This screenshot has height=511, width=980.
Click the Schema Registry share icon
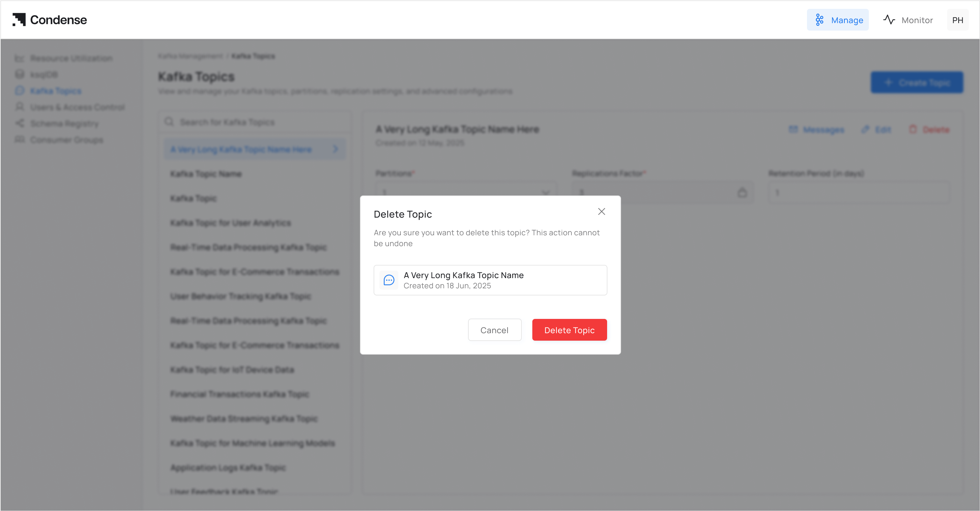click(19, 123)
